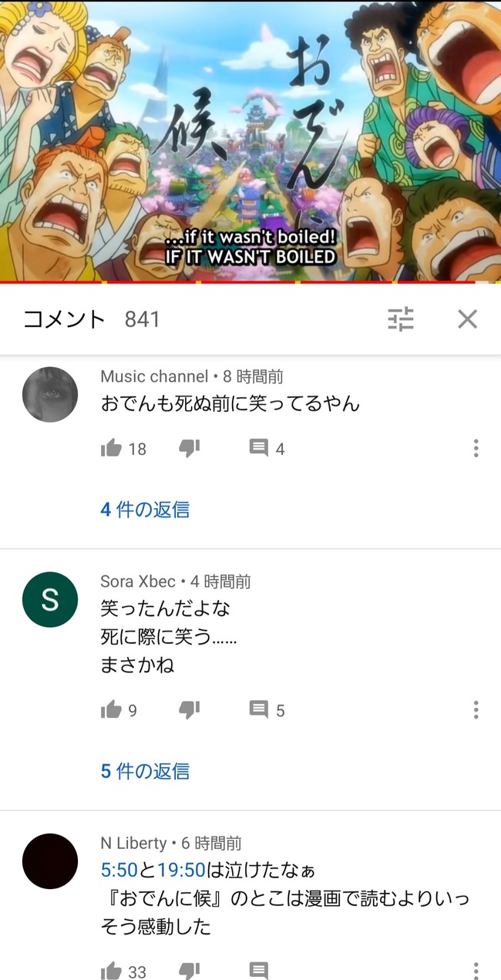This screenshot has width=501, height=980.
Task: Dislike Sora Xbec's comment
Action: coord(189,709)
